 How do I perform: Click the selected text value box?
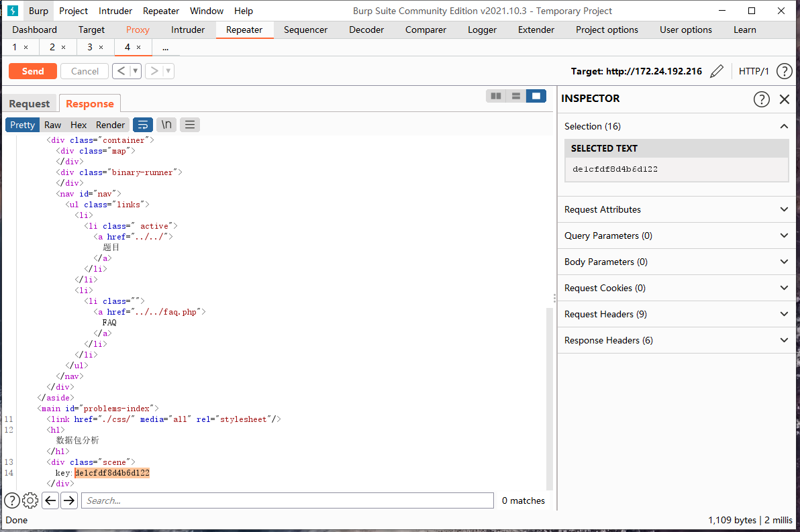(x=677, y=169)
